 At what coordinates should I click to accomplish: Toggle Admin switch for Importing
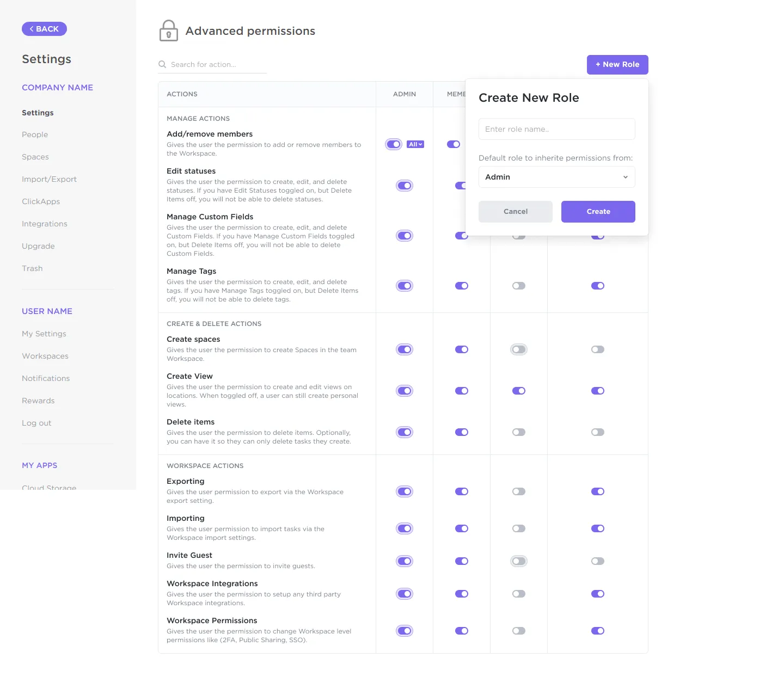(405, 528)
